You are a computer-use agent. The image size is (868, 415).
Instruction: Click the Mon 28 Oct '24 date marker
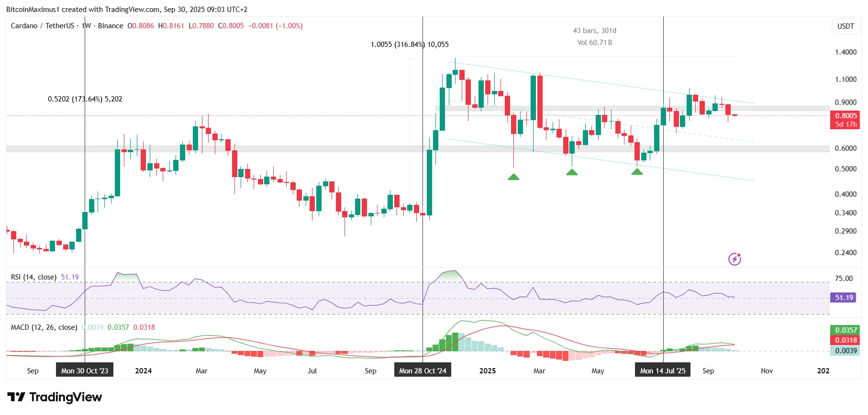423,371
